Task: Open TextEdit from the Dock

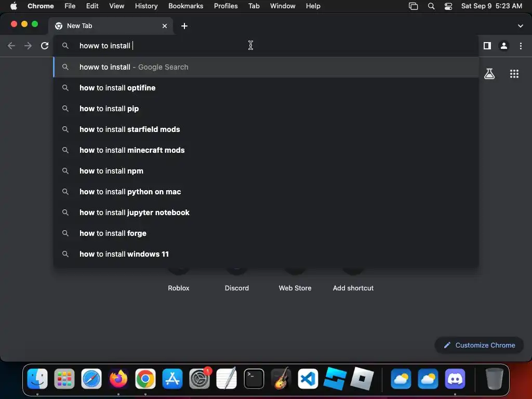Action: (227, 378)
